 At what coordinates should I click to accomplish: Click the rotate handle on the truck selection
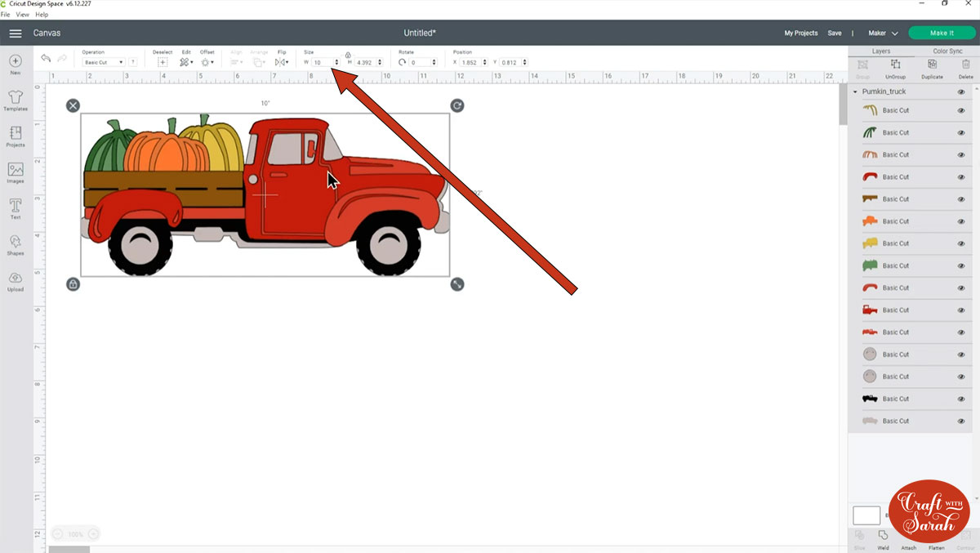(457, 105)
